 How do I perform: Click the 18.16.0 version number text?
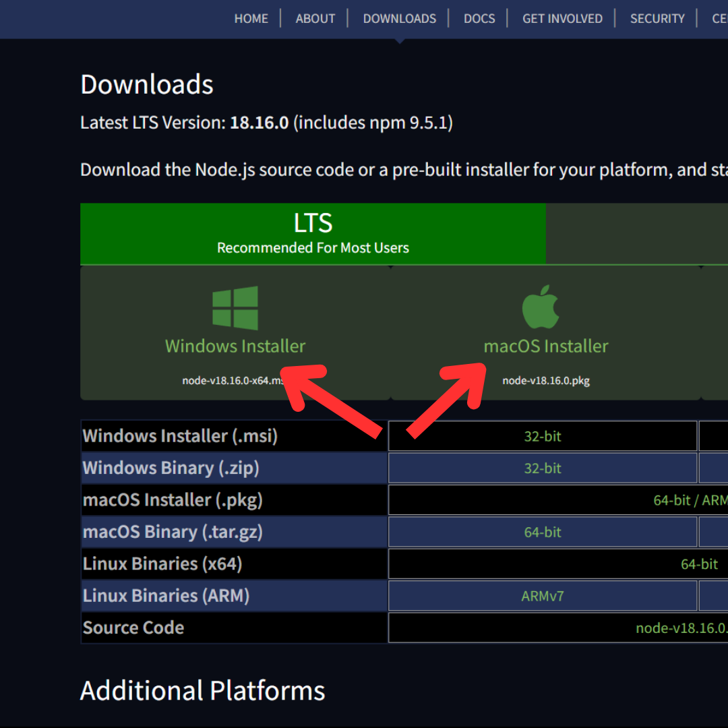(259, 123)
